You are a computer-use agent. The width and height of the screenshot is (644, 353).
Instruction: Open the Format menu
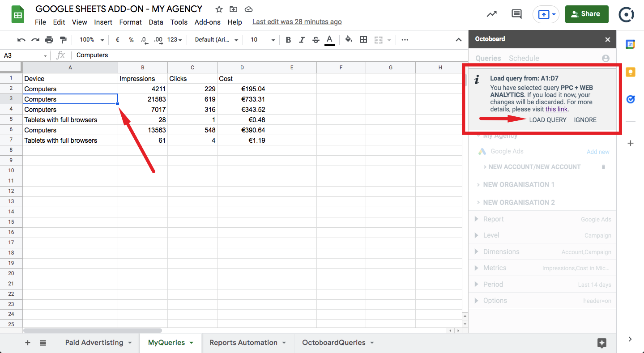coord(130,22)
